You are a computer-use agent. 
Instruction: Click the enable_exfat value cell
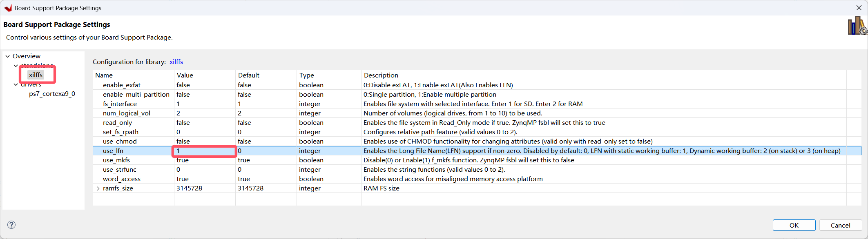(x=205, y=85)
